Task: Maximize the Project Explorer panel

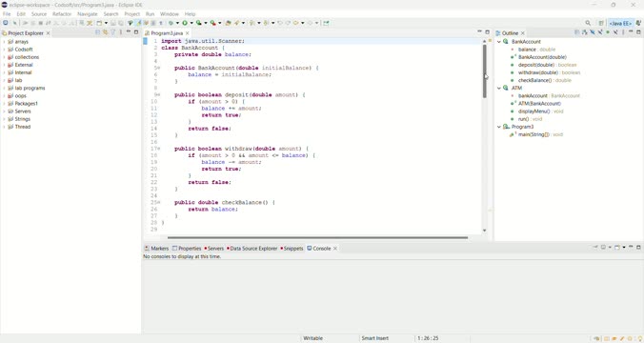Action: click(136, 32)
